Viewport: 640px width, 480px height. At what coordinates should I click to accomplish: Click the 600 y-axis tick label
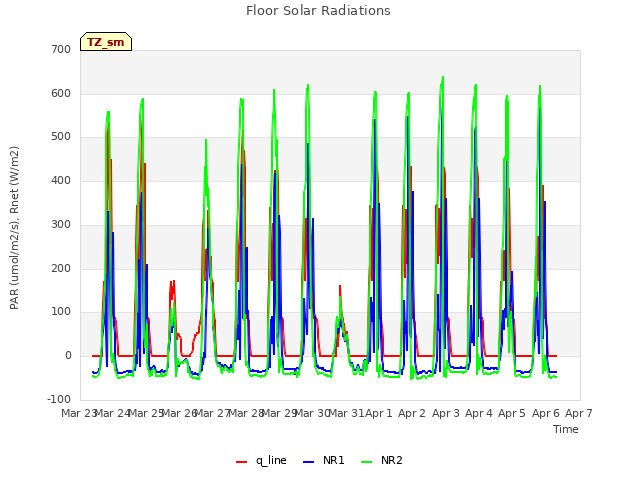coord(61,93)
